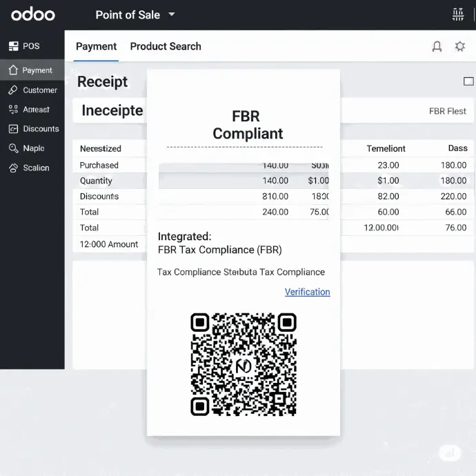Click the FBR Tax Compliance (FBR) text
This screenshot has height=476, width=476.
click(x=220, y=250)
